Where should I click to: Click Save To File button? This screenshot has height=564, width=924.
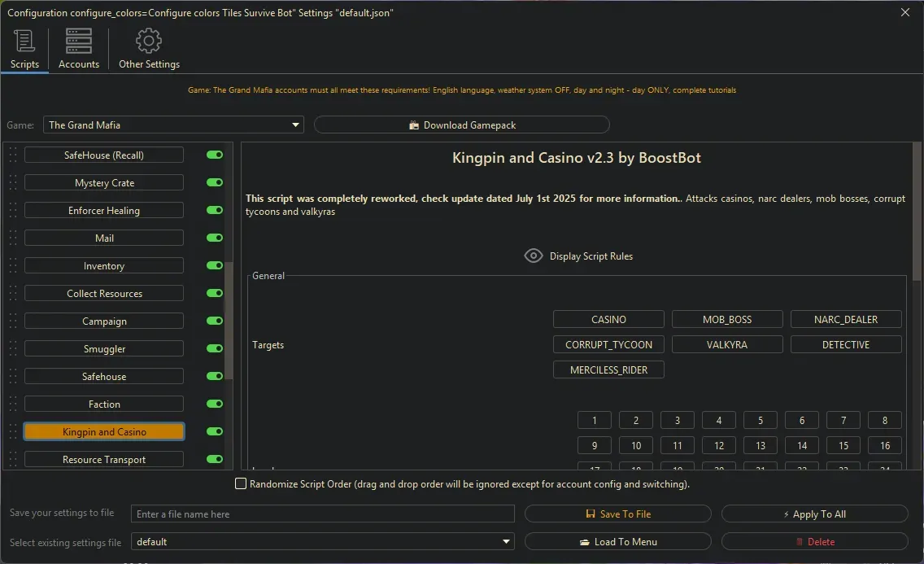click(617, 514)
